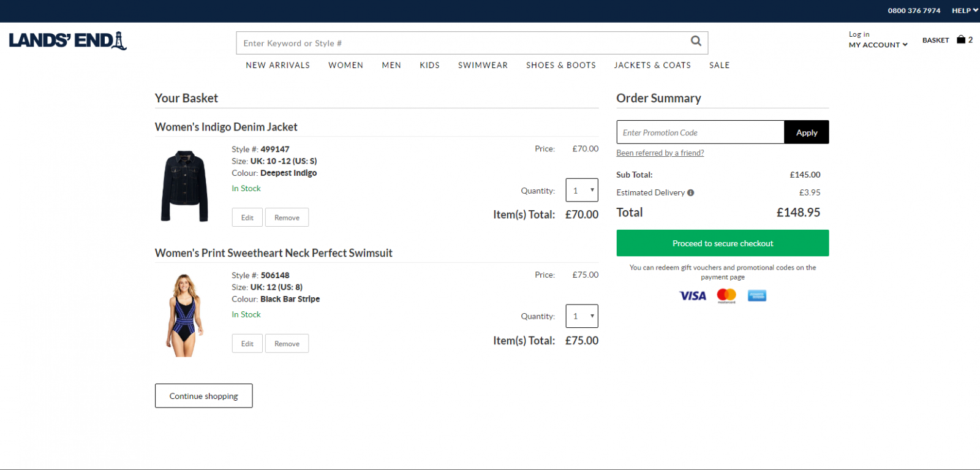This screenshot has height=470, width=980.
Task: Open quantity dropdown for the Swimsuit
Action: click(582, 316)
